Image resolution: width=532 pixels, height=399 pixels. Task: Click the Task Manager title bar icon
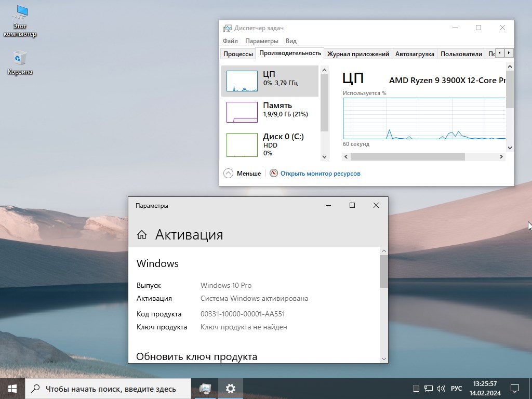pyautogui.click(x=228, y=28)
